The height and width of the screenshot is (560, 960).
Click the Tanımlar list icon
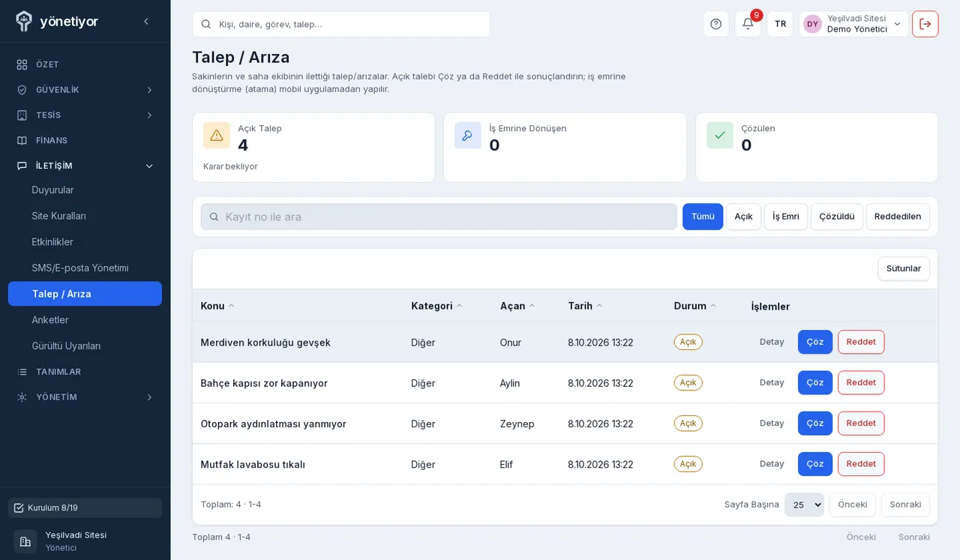click(22, 372)
